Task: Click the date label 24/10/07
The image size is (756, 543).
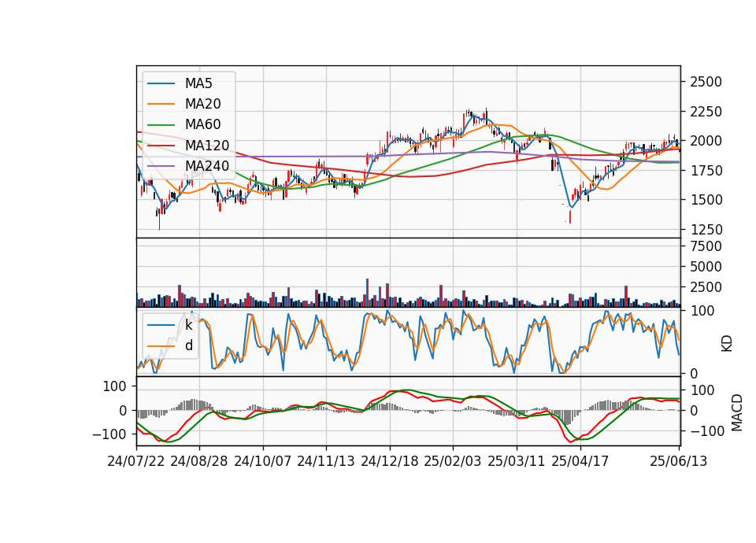Action: click(263, 461)
